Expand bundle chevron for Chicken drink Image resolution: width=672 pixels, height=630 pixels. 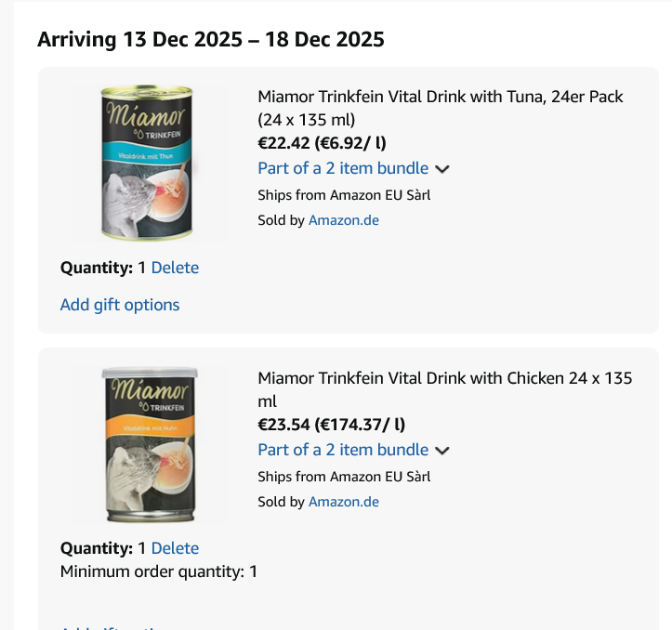[x=442, y=451]
